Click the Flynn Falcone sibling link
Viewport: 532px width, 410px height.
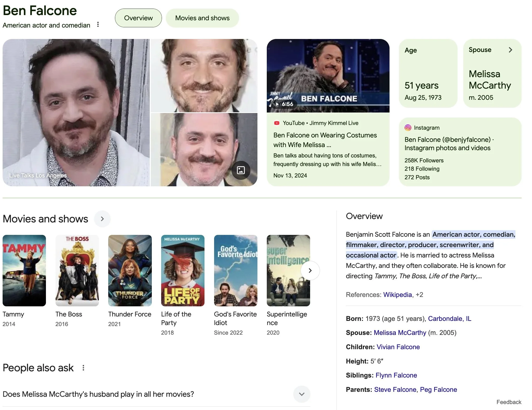click(x=396, y=375)
